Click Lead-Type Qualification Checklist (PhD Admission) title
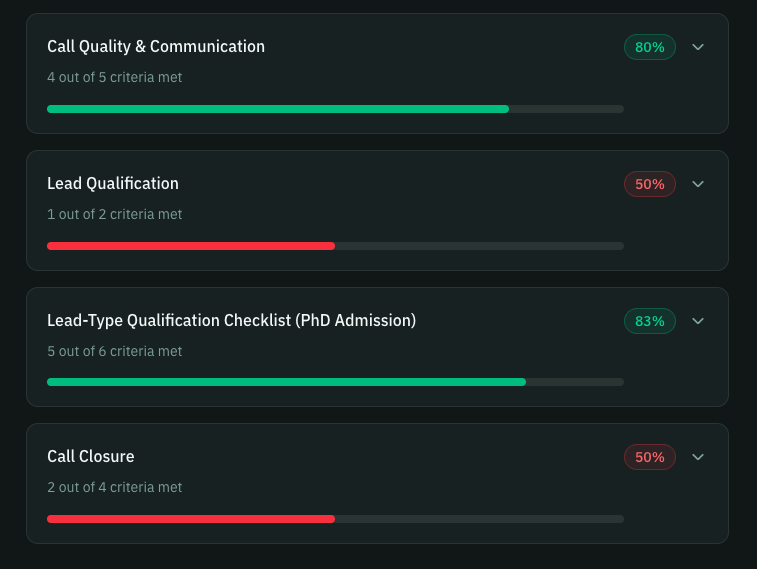 pos(231,320)
